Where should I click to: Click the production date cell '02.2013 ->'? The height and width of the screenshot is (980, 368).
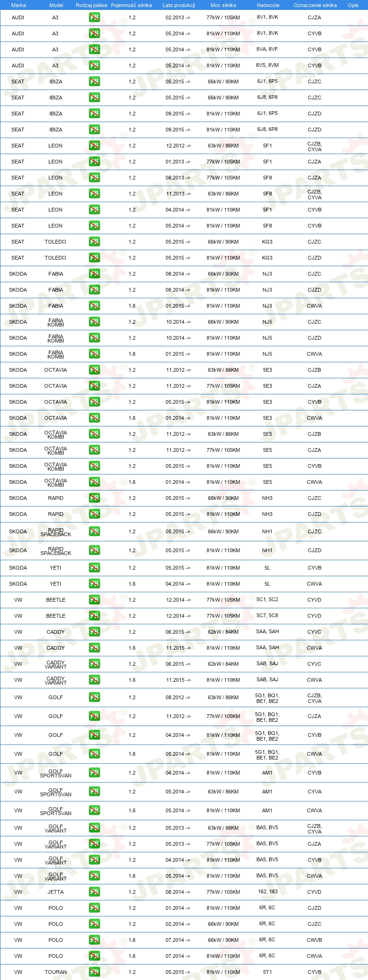[x=178, y=17]
